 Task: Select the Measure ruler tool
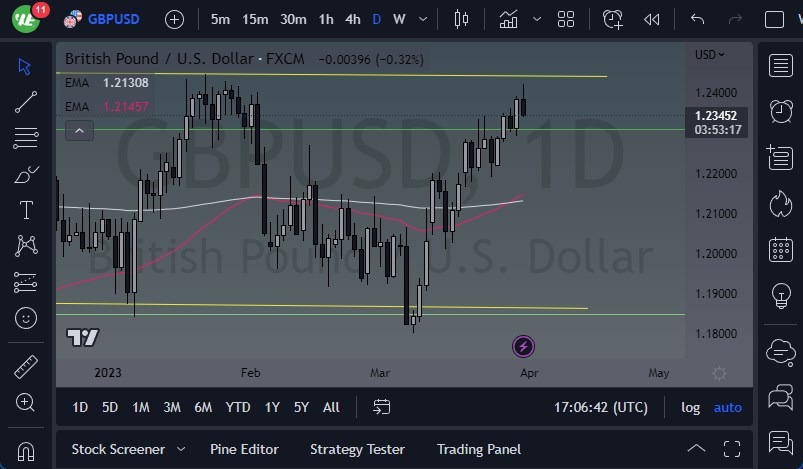tap(26, 367)
